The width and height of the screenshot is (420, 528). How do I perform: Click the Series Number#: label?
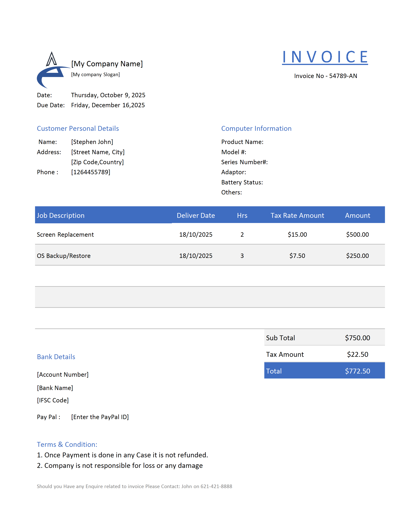click(244, 162)
